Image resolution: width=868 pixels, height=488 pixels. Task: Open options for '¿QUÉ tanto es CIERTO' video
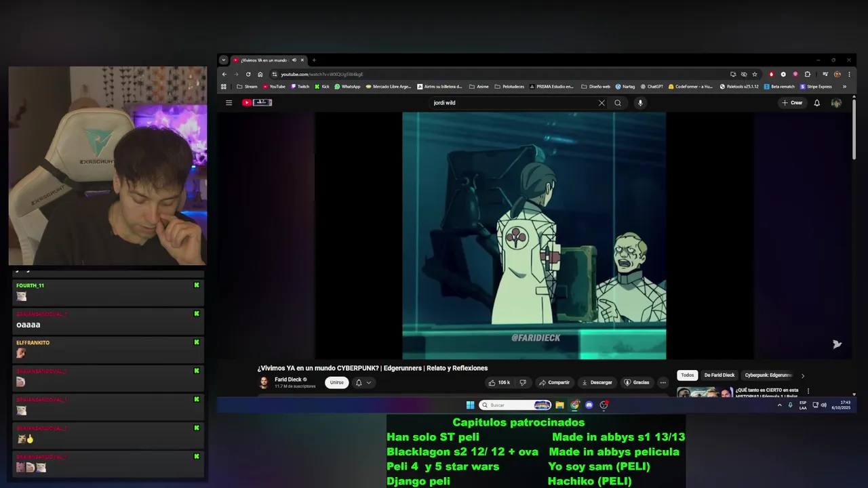(x=808, y=391)
